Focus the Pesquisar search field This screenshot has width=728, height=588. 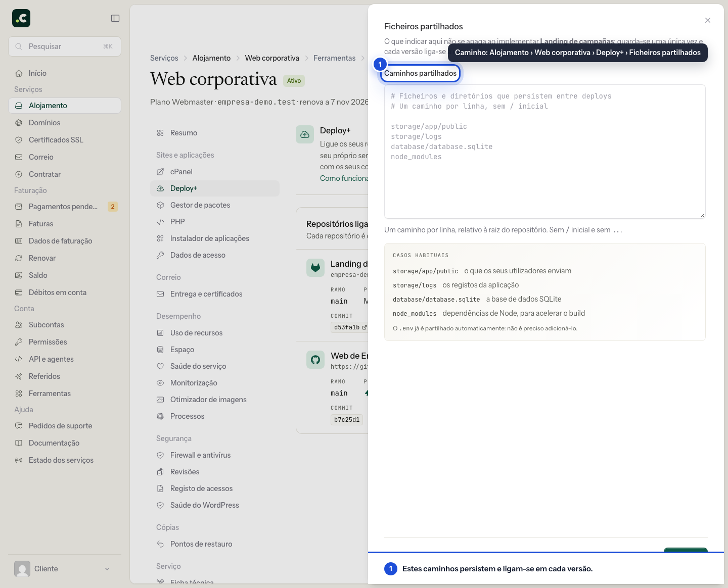[x=65, y=46]
